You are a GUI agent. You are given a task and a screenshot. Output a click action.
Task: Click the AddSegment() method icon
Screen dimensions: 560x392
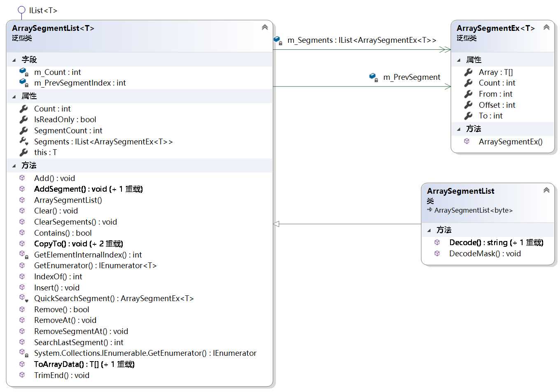pyautogui.click(x=22, y=189)
